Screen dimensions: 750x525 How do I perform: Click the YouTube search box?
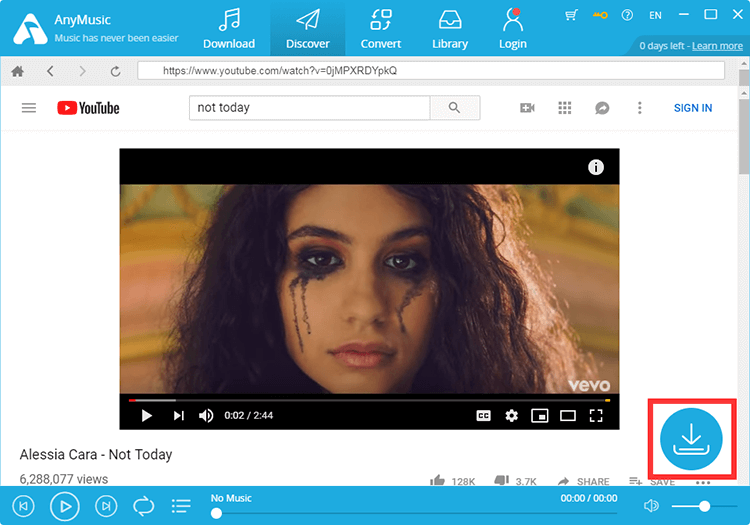pyautogui.click(x=309, y=108)
